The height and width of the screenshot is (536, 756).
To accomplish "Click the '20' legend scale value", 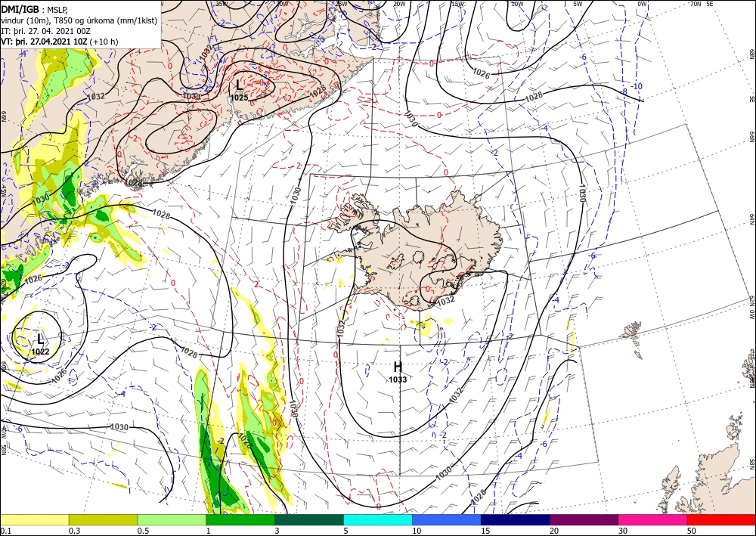I will point(554,531).
